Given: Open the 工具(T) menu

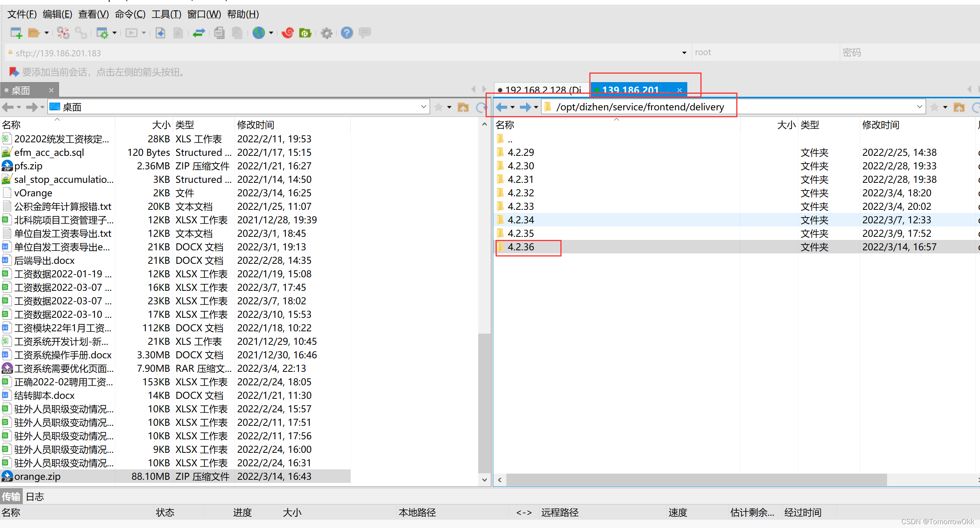Looking at the screenshot, I should click(166, 14).
